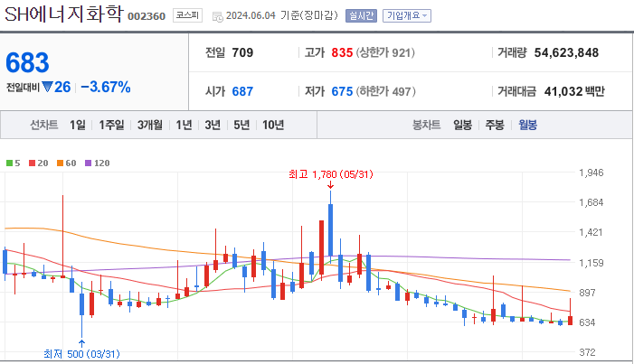Click the green 5-period moving average swatch

click(x=9, y=163)
